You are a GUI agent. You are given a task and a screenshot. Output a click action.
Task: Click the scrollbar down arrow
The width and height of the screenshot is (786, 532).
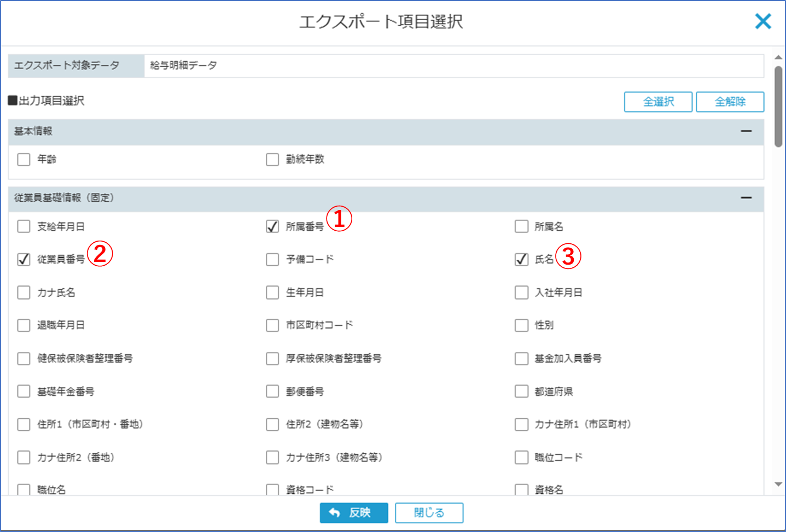[x=778, y=484]
